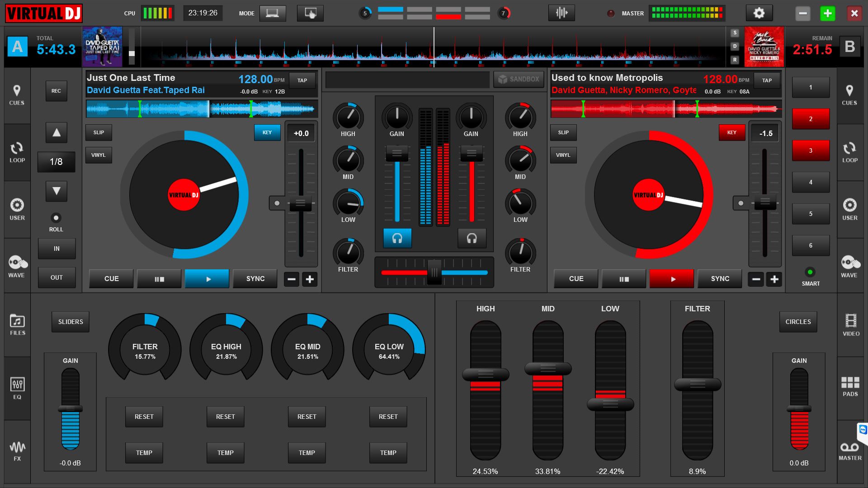Click the RESET button under EQ HIGH
Image resolution: width=868 pixels, height=488 pixels.
224,417
